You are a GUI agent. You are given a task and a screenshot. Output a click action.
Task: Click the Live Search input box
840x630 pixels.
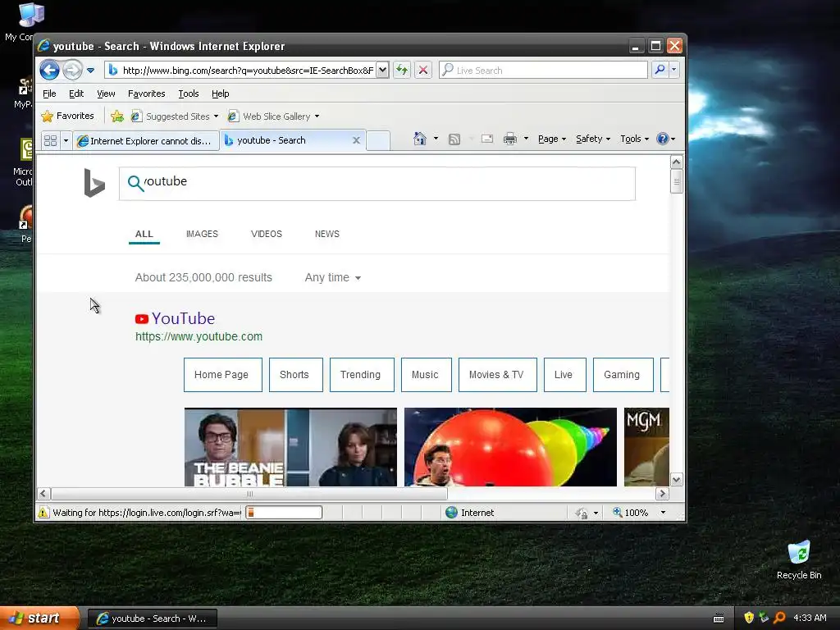point(543,71)
